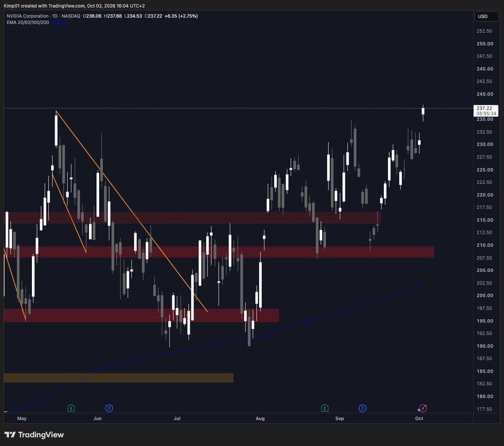504x446 pixels.
Task: Click the bar countdown 05:55:34
Action: [486, 114]
